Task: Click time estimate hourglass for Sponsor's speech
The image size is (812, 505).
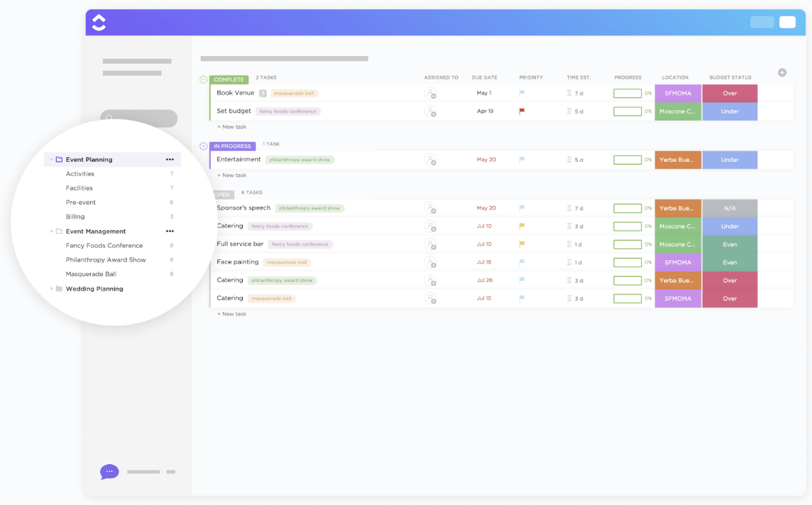Action: coord(569,208)
